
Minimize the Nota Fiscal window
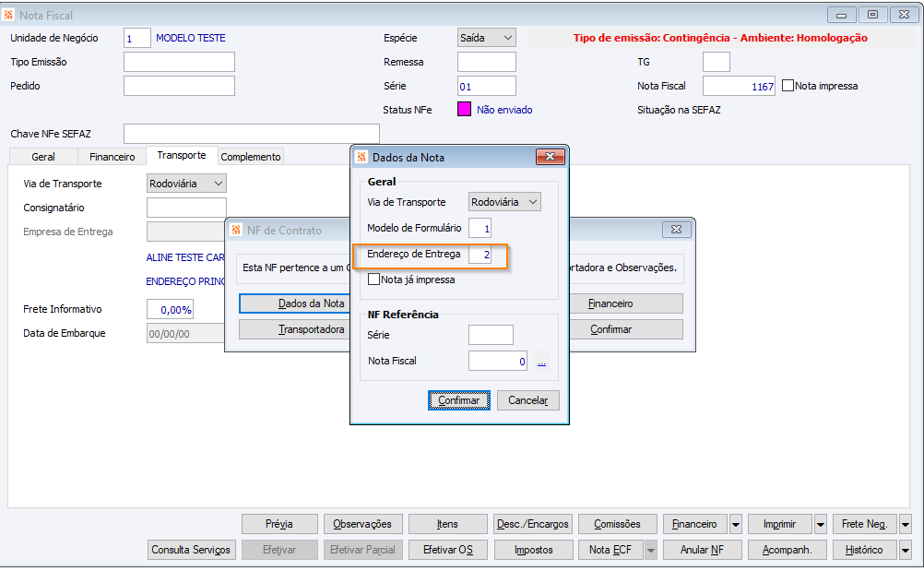pos(842,15)
